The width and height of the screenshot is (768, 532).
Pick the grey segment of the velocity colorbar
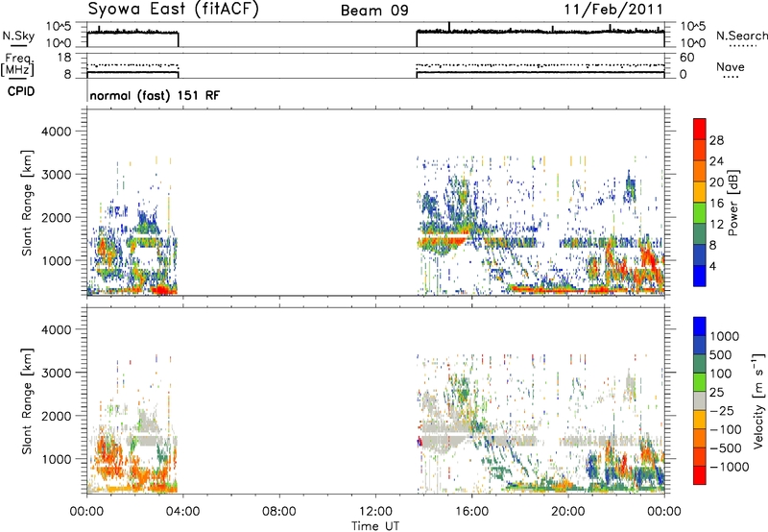pyautogui.click(x=700, y=401)
